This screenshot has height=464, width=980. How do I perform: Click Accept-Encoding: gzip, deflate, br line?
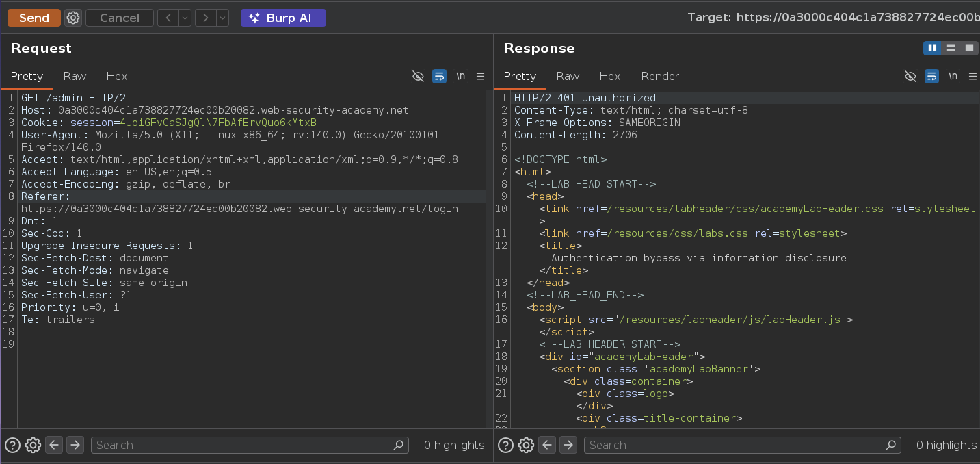(x=126, y=184)
